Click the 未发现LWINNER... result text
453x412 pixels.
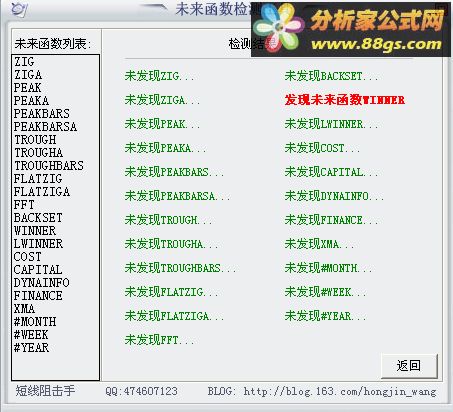pyautogui.click(x=332, y=124)
